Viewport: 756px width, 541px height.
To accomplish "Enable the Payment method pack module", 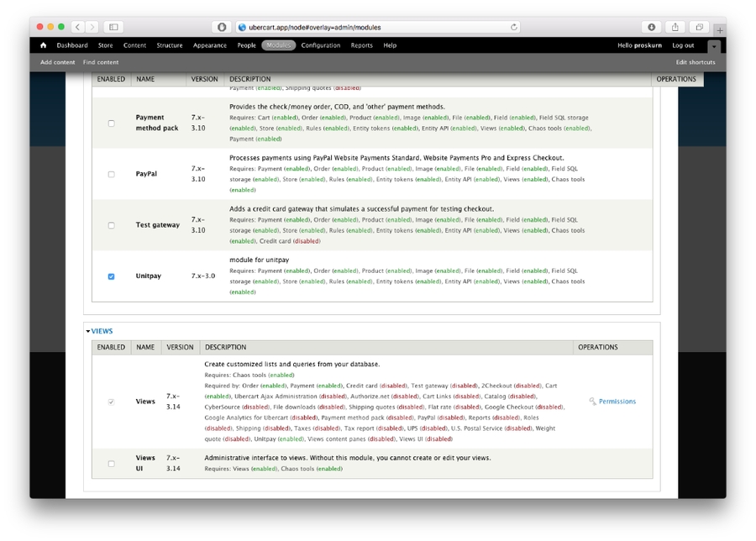I will pyautogui.click(x=111, y=123).
